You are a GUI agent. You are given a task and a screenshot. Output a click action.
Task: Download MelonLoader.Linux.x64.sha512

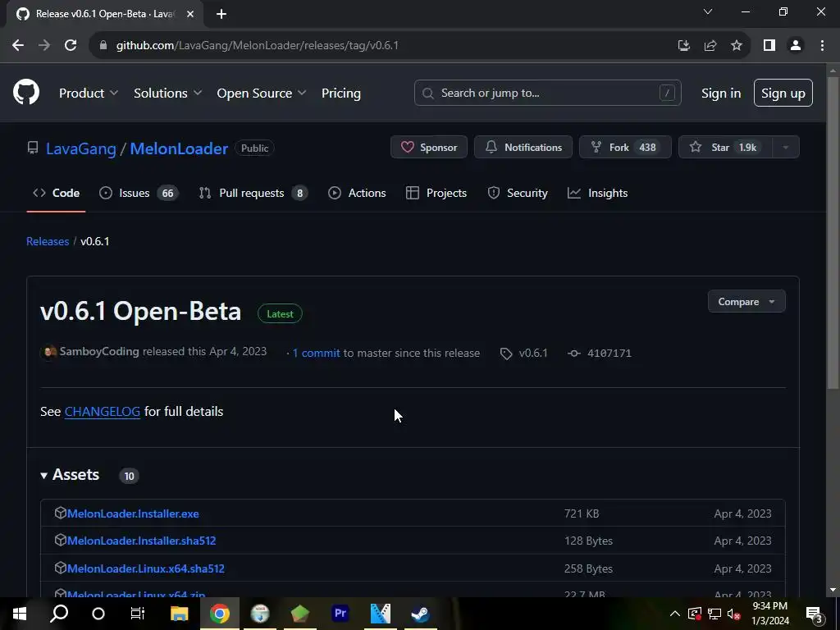tap(146, 568)
